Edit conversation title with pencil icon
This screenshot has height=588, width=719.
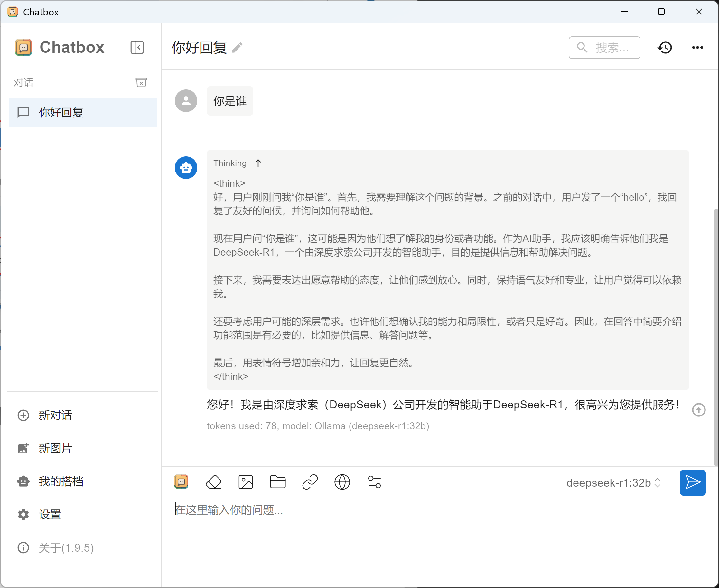point(238,48)
